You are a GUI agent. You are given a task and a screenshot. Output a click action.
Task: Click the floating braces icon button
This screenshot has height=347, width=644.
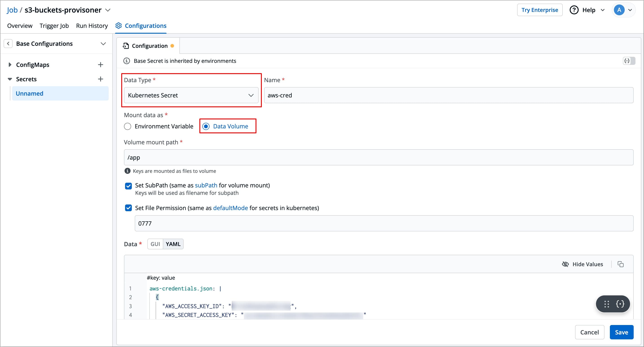[x=620, y=304]
